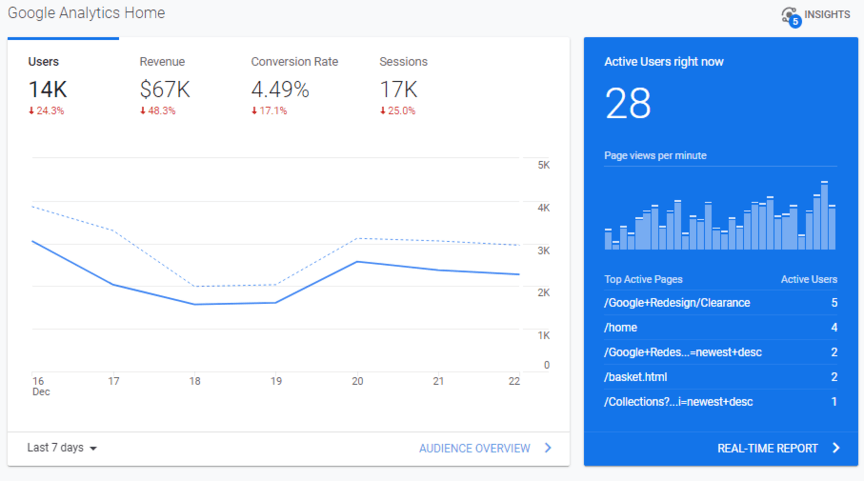
Task: Click the Top Active Pages column header
Action: coord(643,279)
